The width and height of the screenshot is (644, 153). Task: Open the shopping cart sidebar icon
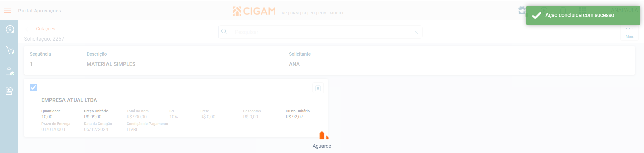[x=10, y=50]
